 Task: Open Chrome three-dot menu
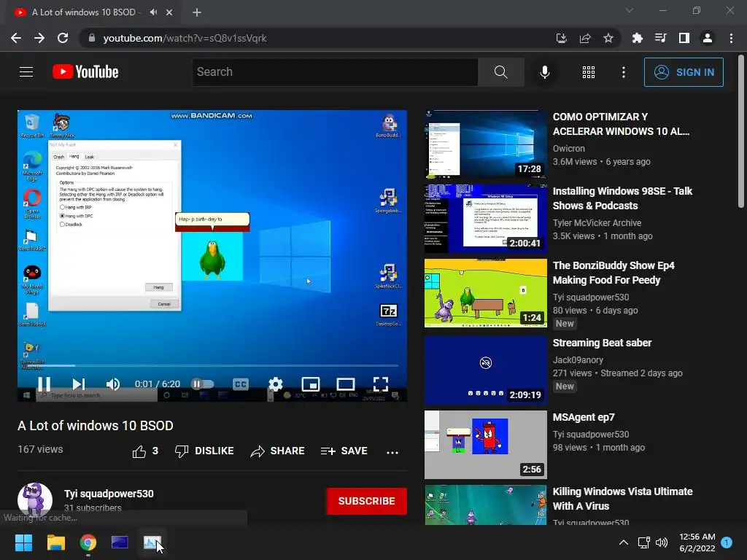pyautogui.click(x=731, y=38)
